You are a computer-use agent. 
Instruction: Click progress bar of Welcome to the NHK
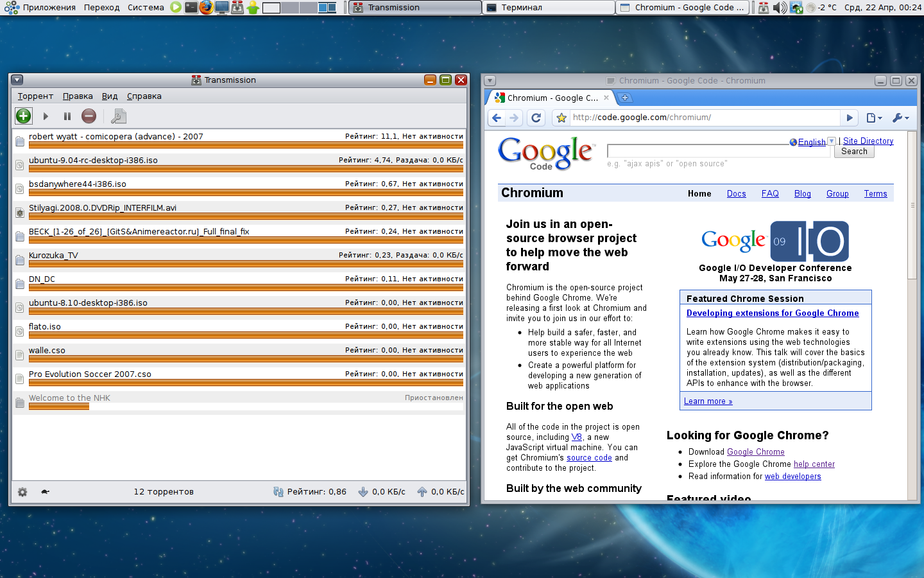pyautogui.click(x=246, y=407)
